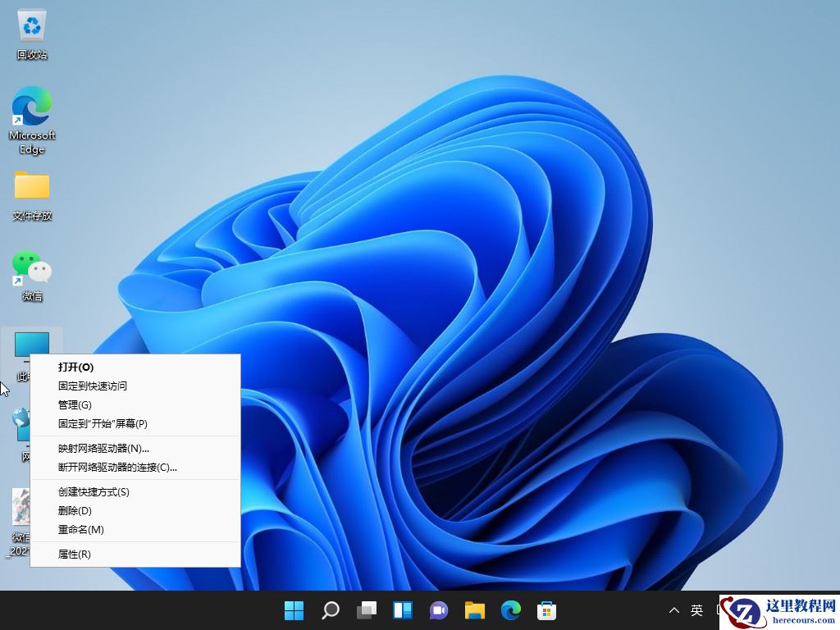Image resolution: width=840 pixels, height=630 pixels.
Task: Choose 管理(G) from the context menu
Action: (x=76, y=404)
